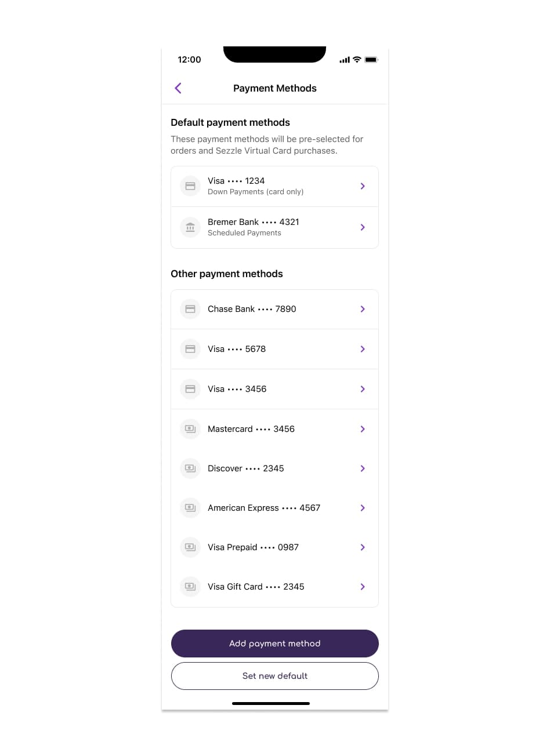Screen dimensions: 550x756
Task: Tap the card icon beside Visa 5678
Action: tap(190, 349)
